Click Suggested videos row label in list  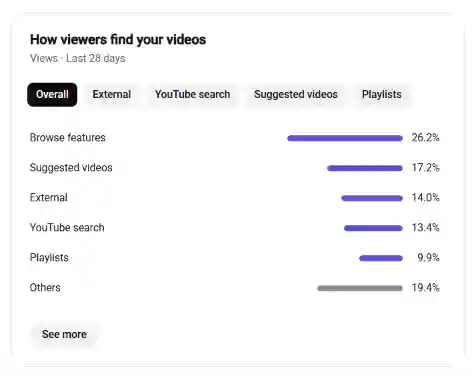pos(71,168)
